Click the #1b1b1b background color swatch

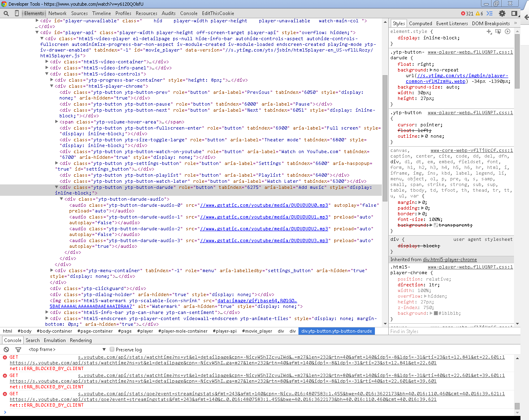tap(436, 313)
